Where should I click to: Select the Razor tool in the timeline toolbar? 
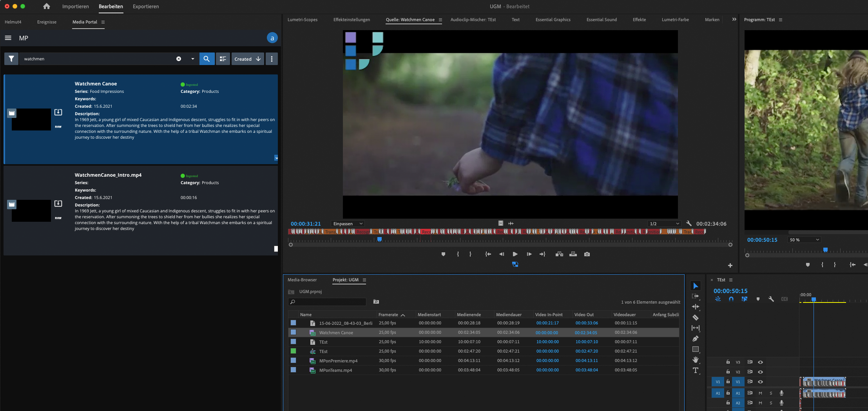point(696,318)
